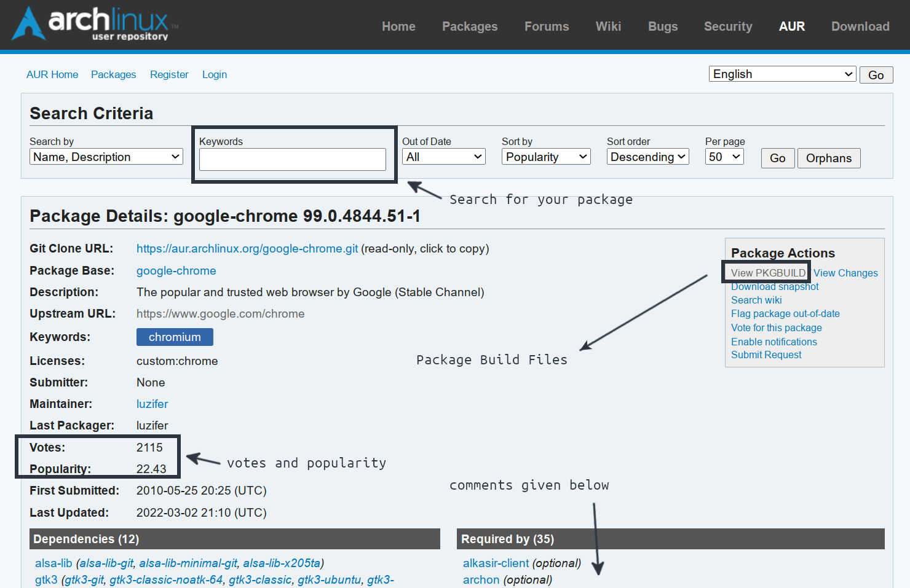Go to AUR Home link
This screenshot has width=910, height=588.
[x=52, y=74]
